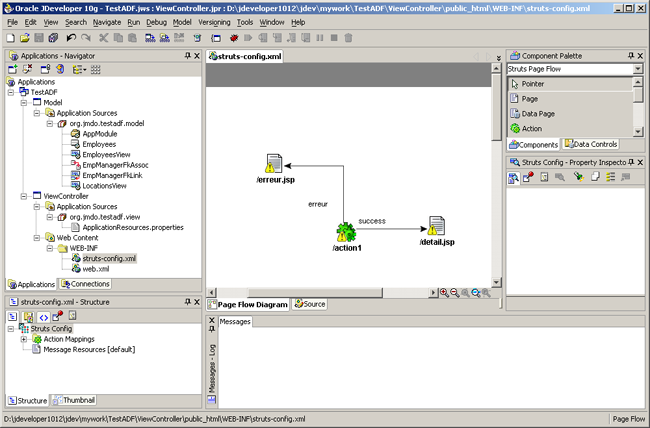Open the Struts Page Flow dropdown

(637, 69)
